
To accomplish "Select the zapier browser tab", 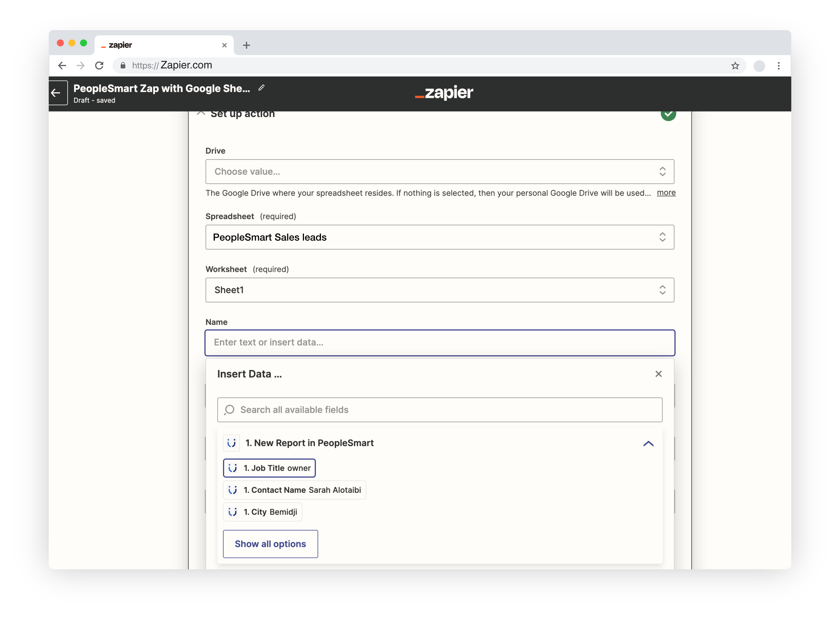I will click(x=164, y=45).
